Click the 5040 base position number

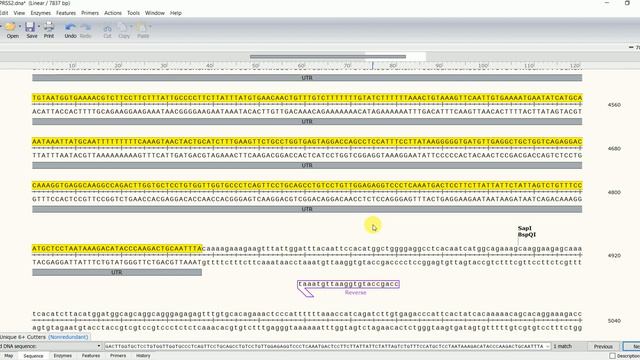coord(614,321)
